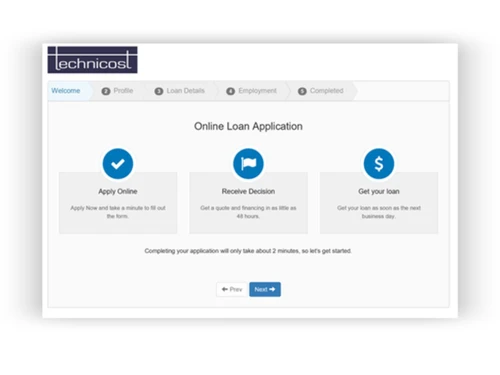Click the Apply Online checkmark icon
500x375 pixels.
coord(118,164)
